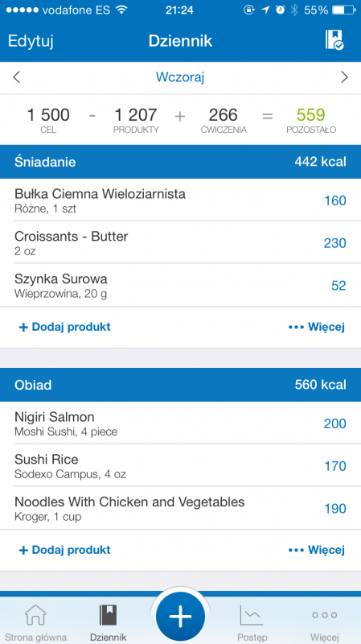
Task: Select Noodles With Chicken and Vegetables
Action: point(180,508)
